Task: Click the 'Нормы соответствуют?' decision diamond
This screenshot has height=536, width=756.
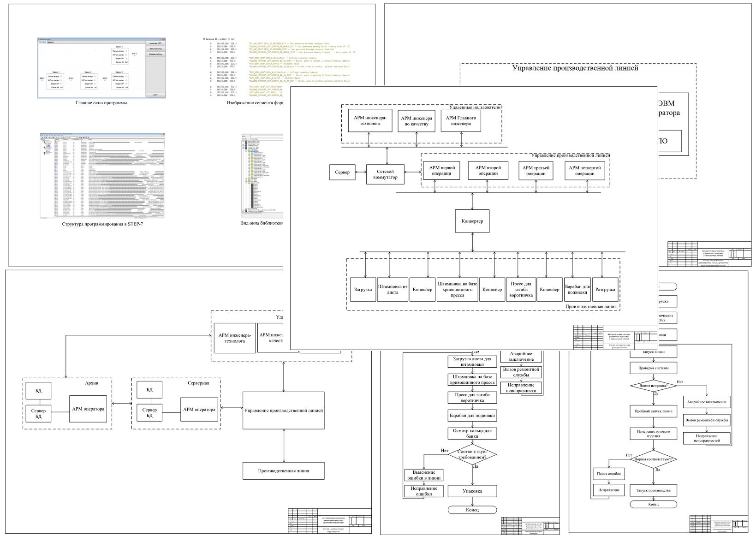Action: coord(653,459)
